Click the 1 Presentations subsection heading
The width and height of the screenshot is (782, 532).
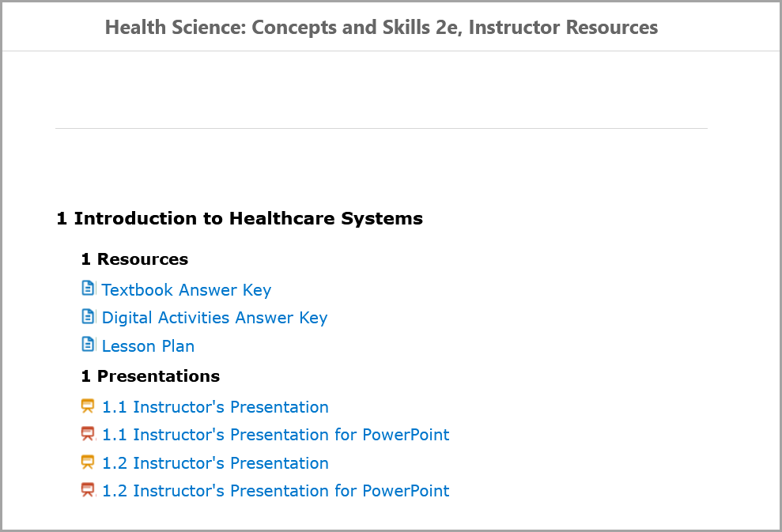150,376
